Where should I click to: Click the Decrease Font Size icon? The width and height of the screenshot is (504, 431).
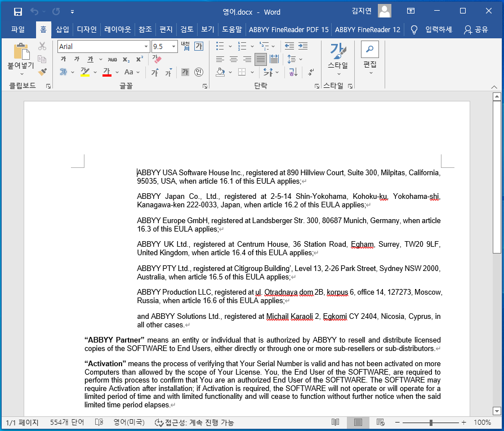click(x=168, y=72)
